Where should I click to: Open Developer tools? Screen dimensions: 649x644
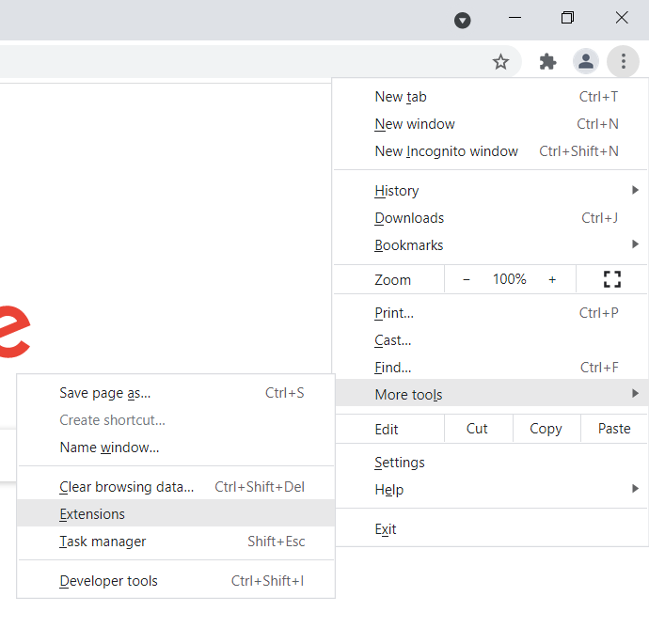click(108, 581)
